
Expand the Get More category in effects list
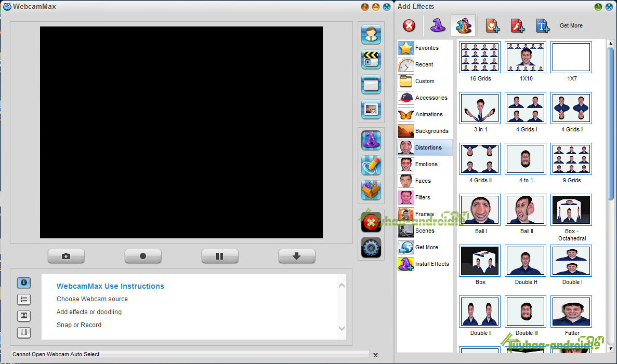pos(424,247)
